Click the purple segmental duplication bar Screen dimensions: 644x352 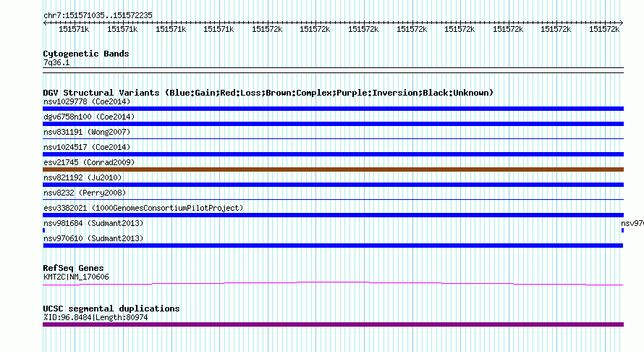tap(333, 324)
